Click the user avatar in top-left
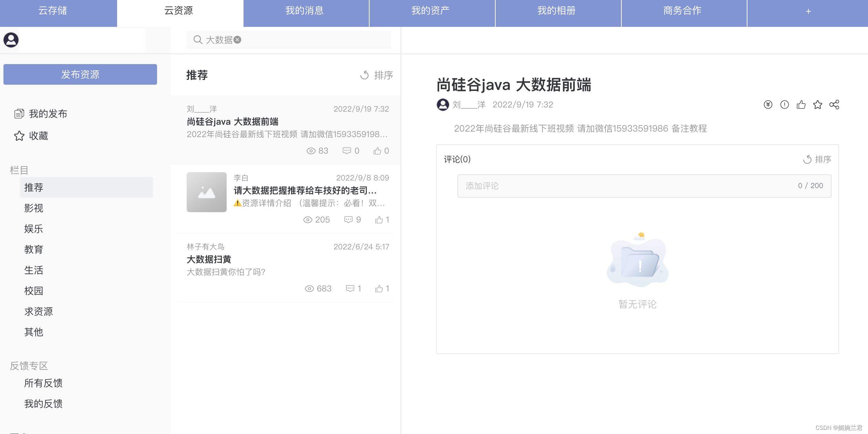 11,40
